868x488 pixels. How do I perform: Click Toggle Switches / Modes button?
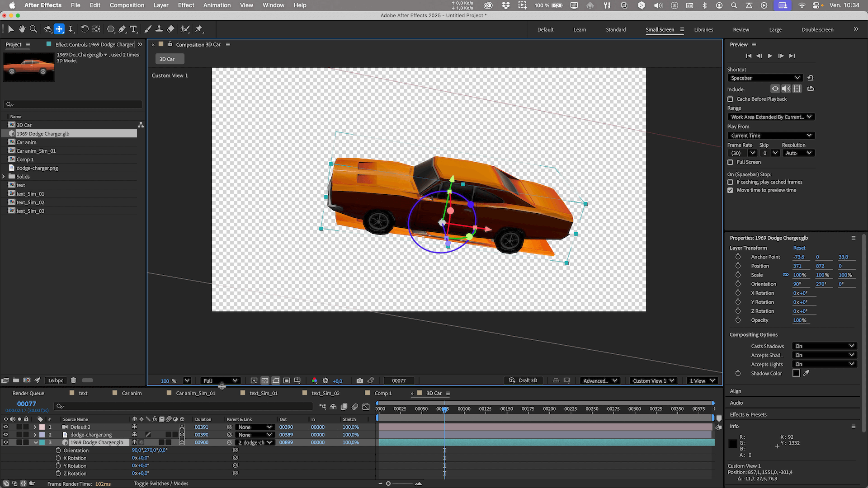161,483
